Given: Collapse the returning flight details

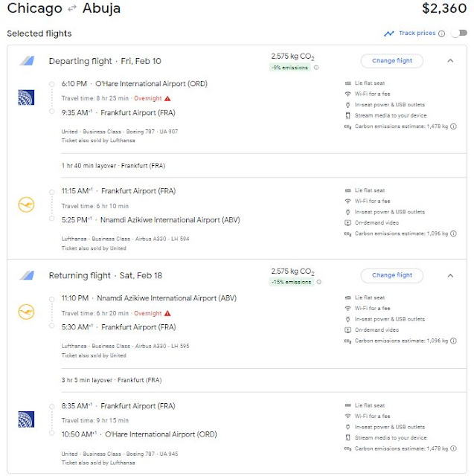Looking at the screenshot, I should 450,275.
